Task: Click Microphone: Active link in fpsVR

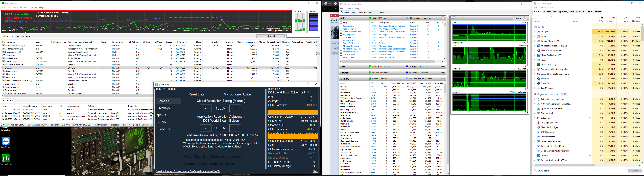Action: (x=237, y=94)
